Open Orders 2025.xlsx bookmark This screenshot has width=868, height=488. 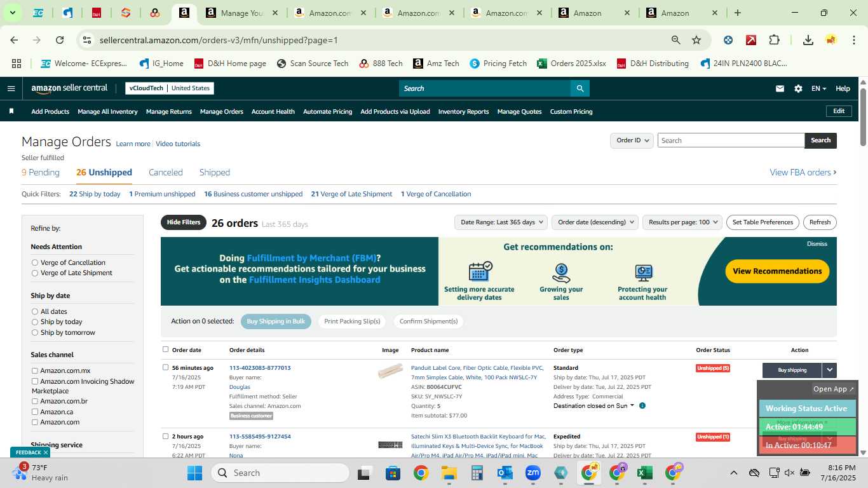[571, 64]
